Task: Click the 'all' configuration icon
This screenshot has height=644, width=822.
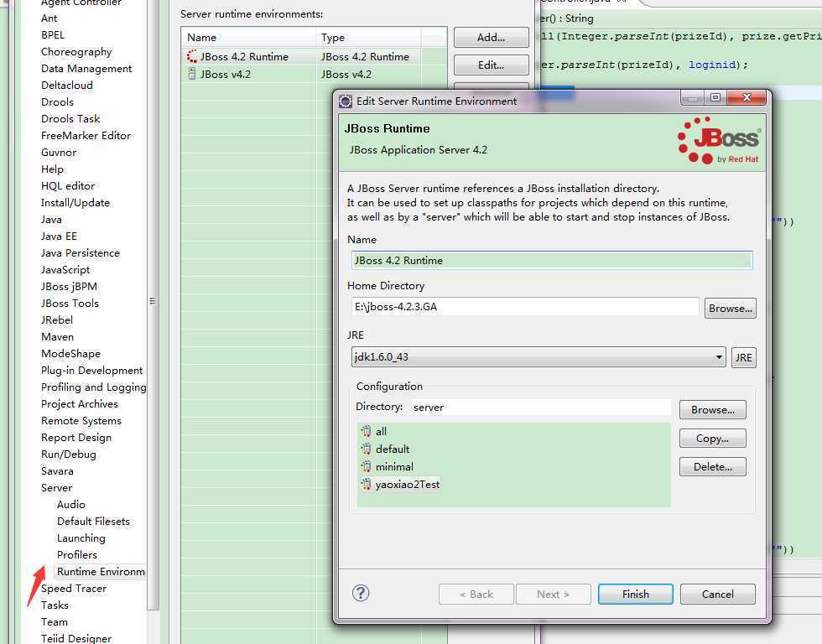Action: click(366, 431)
